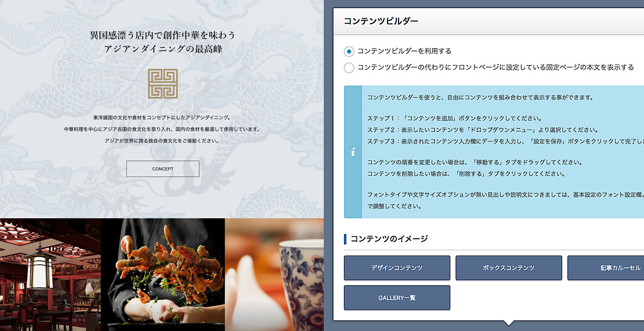Click the 東洋諸国の文化や食材 description paragraph
The image size is (644, 331).
point(162,129)
